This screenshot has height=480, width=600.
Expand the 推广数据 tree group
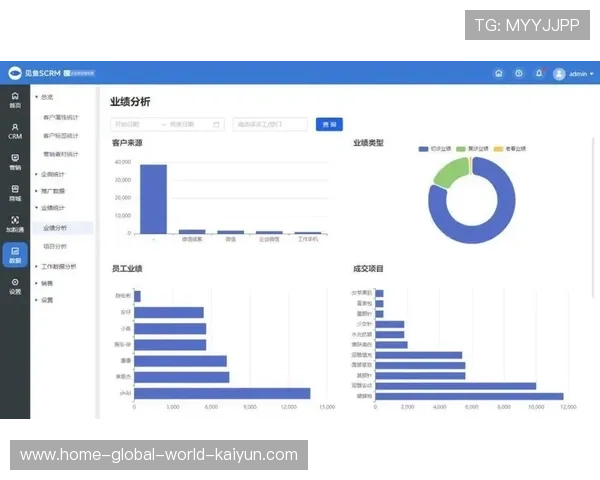52,190
